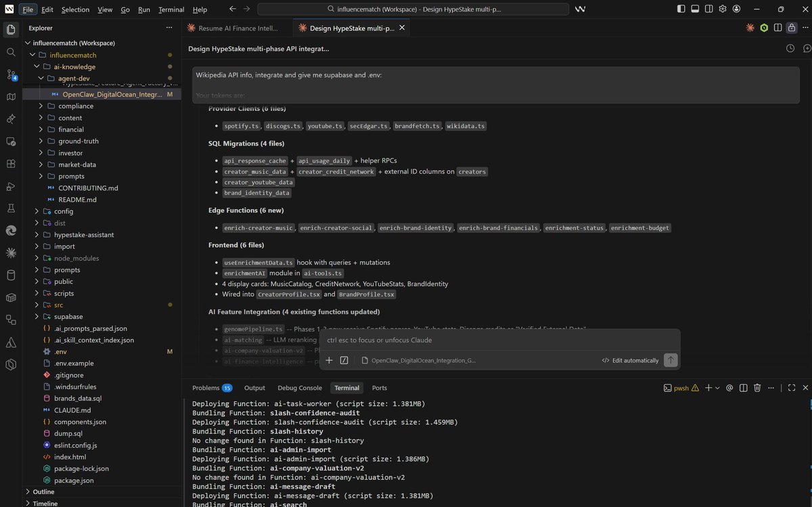
Task: Click attached OpenClaw_DigitalOcean_Integration file chip
Action: point(418,361)
